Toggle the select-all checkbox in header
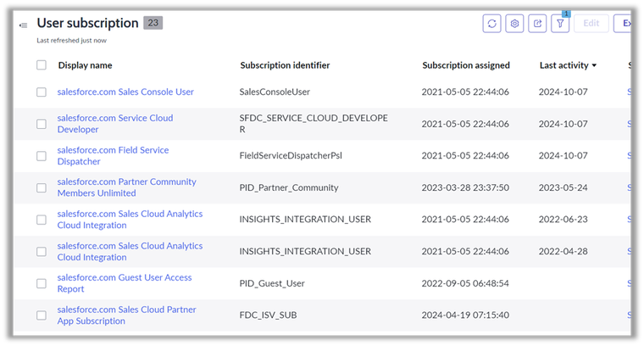The width and height of the screenshot is (644, 346). tap(42, 65)
